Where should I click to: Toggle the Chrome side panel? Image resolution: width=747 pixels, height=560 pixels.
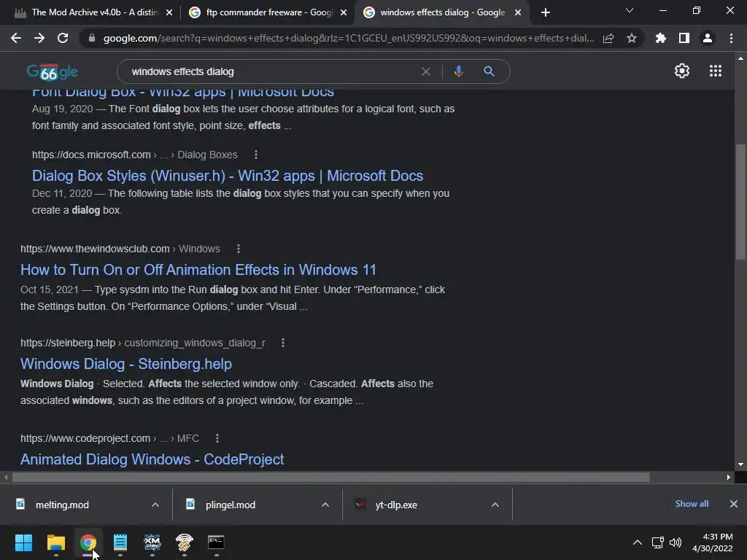coord(684,38)
